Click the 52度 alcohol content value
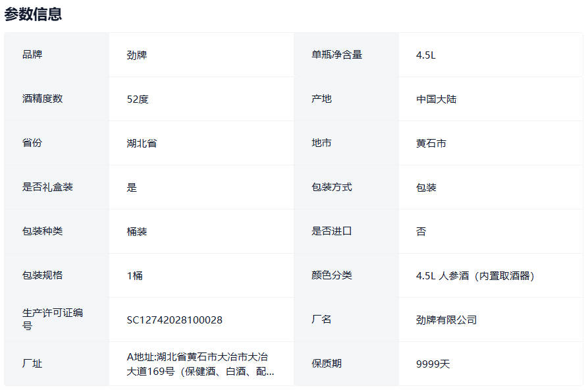 [x=138, y=99]
